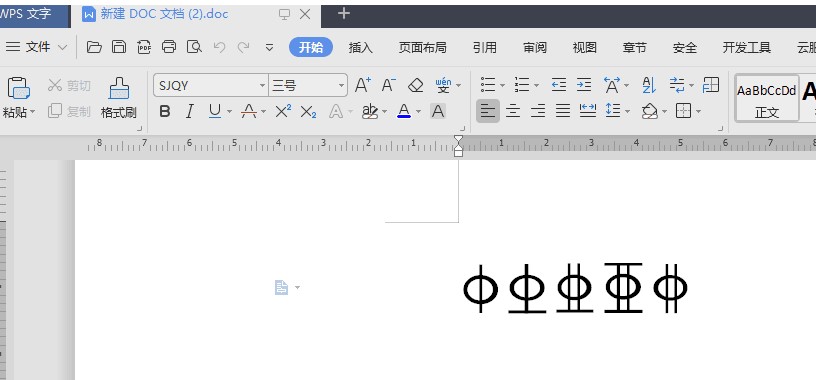The height and width of the screenshot is (380, 816).
Task: Apply blue font color A
Action: 404,111
